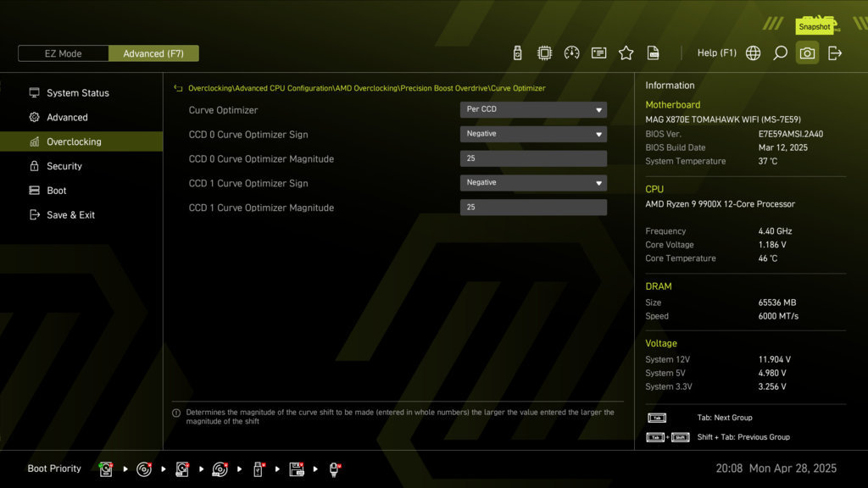The height and width of the screenshot is (488, 868).
Task: Click the breadcrumb path ending in Curve Optimizer
Action: [x=366, y=88]
